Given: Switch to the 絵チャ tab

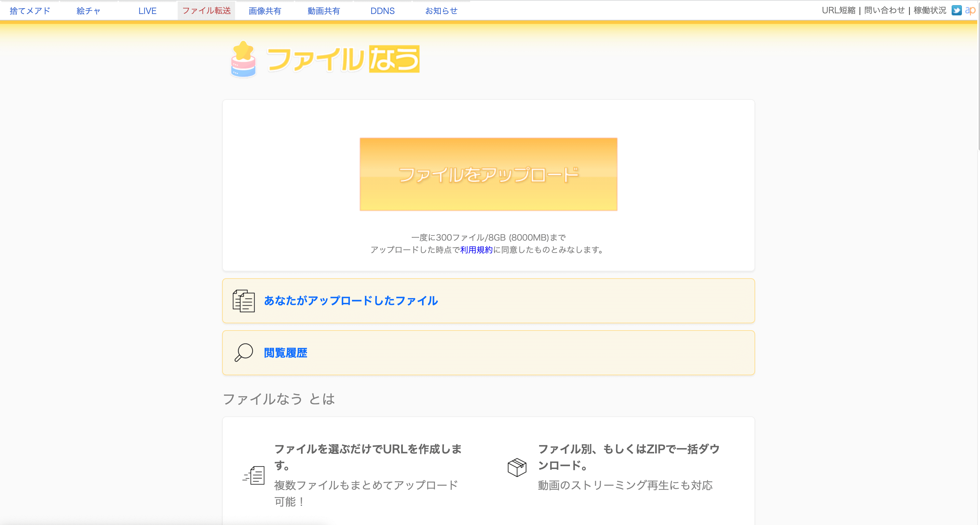Looking at the screenshot, I should pyautogui.click(x=88, y=11).
